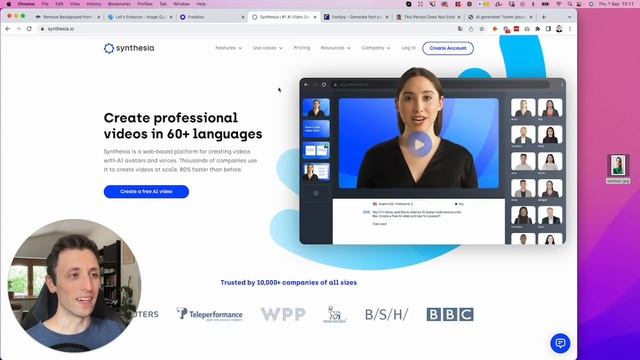Open the Chrome extensions puzzle icon
Screen dimensions: 640x360
[x=538, y=29]
